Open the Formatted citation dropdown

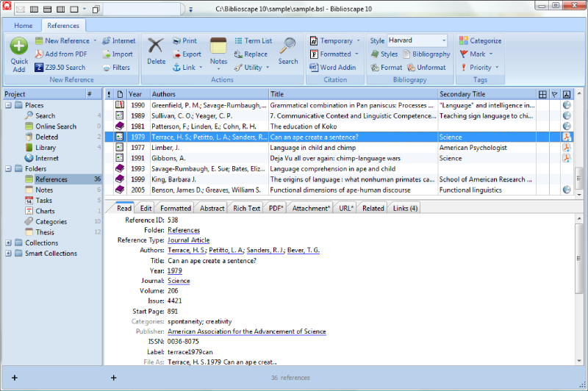[x=356, y=54]
